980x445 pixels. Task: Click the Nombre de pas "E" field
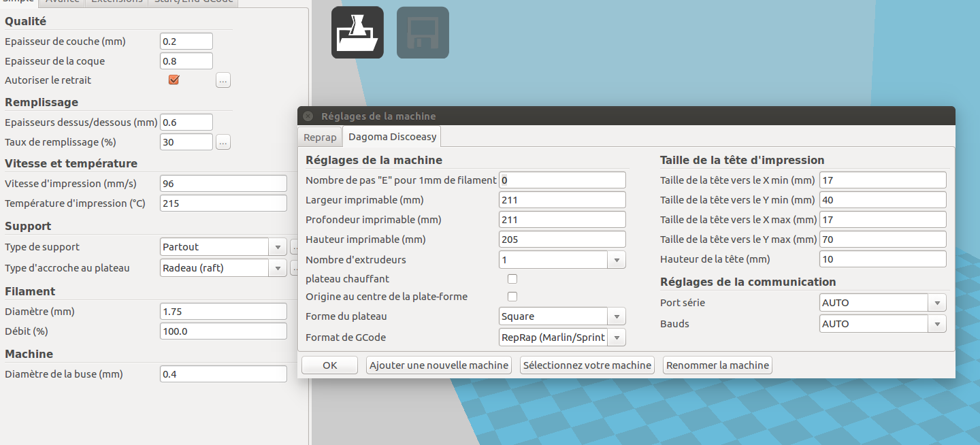pyautogui.click(x=562, y=180)
